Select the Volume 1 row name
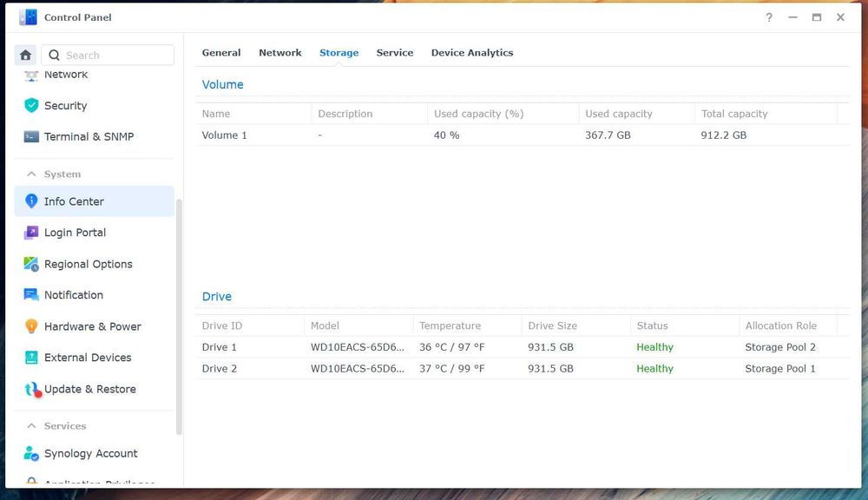Image resolution: width=868 pixels, height=500 pixels. (x=224, y=135)
